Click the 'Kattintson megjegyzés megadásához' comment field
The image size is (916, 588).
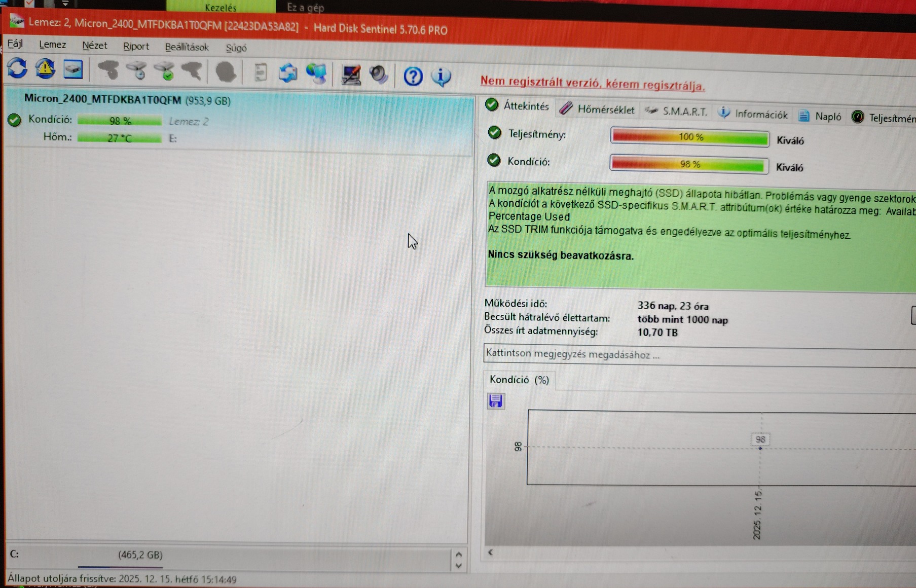tap(700, 356)
